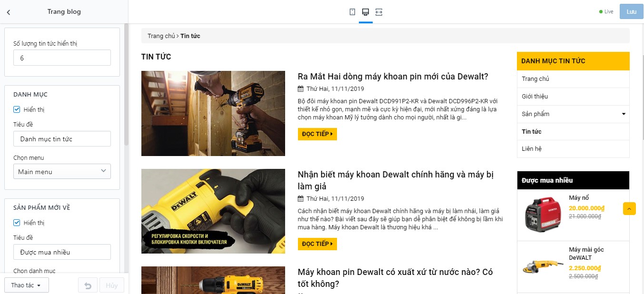644x294 pixels.
Task: Click the undo arrow button
Action: click(x=88, y=285)
